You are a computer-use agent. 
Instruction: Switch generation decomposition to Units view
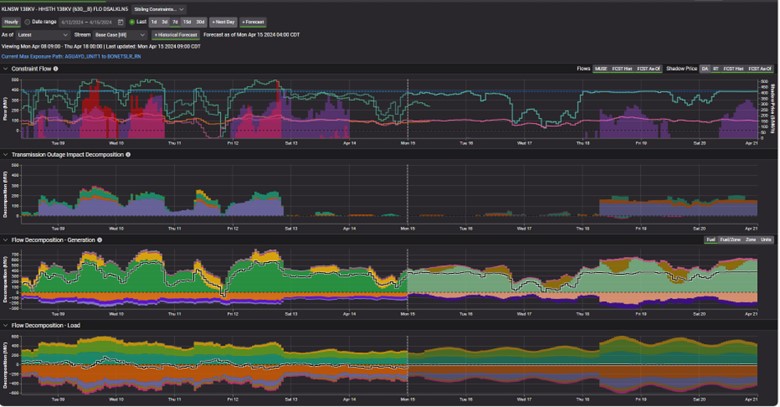tap(766, 240)
